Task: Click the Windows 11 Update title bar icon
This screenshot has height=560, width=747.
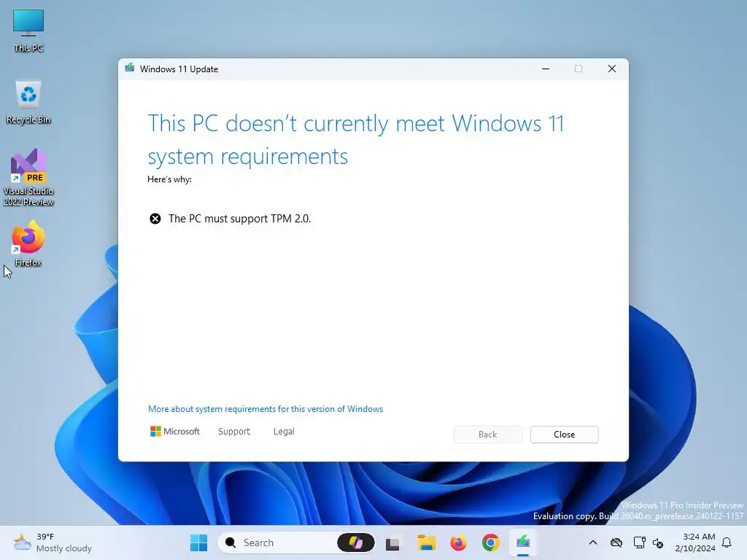Action: coord(130,69)
